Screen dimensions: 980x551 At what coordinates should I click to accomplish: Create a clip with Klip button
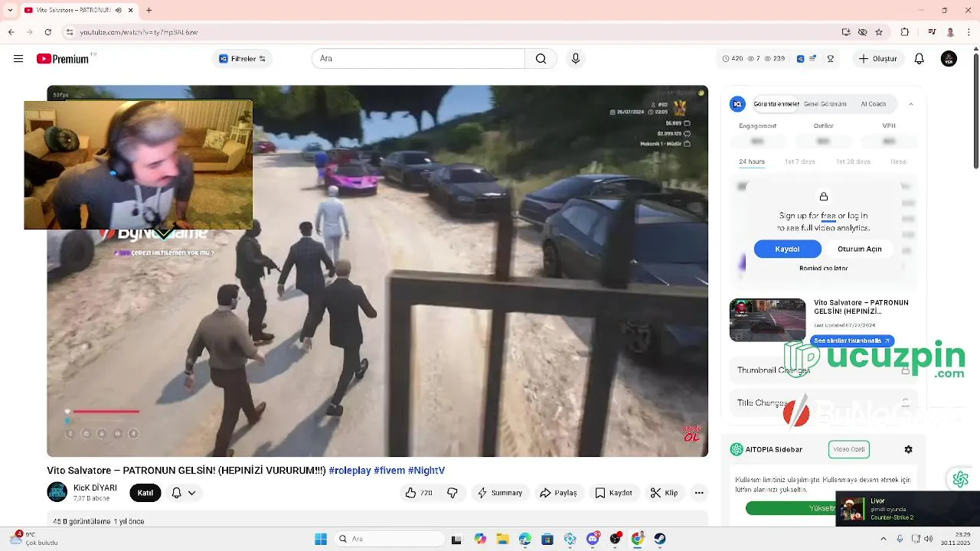point(664,493)
